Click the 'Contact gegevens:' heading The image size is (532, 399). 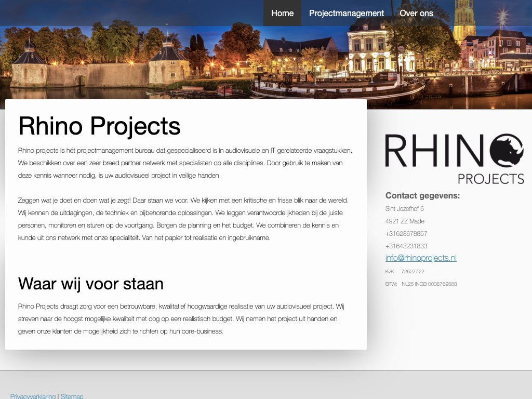coord(422,195)
